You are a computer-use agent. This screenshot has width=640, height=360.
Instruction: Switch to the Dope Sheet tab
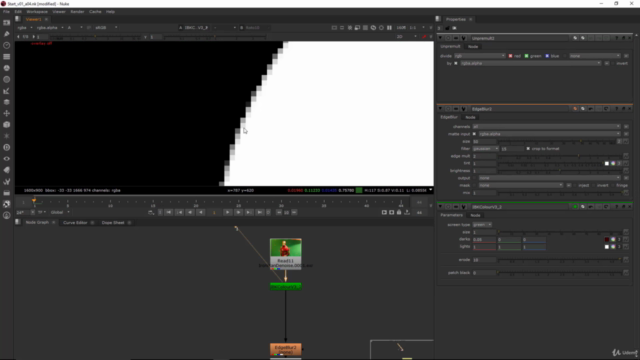click(x=113, y=222)
